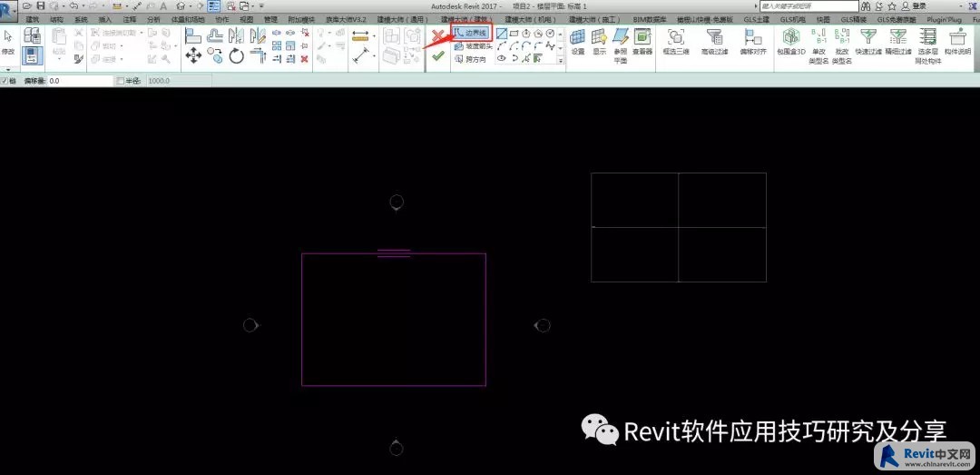Viewport: 980px width, 475px height.
Task: Open the 3D view dropdown in quick access toolbar
Action: point(189,5)
